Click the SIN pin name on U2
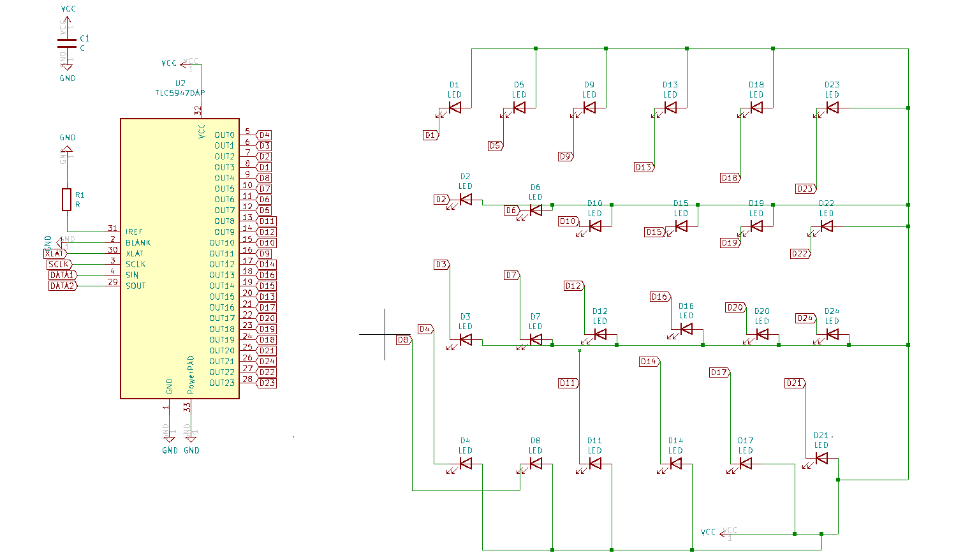This screenshot has height=560, width=956. [x=132, y=275]
